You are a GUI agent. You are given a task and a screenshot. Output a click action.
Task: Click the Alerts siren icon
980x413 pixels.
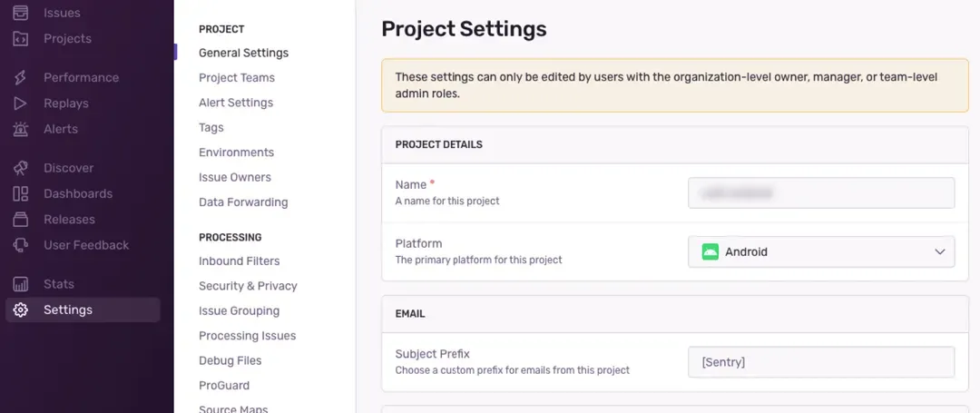click(x=20, y=129)
